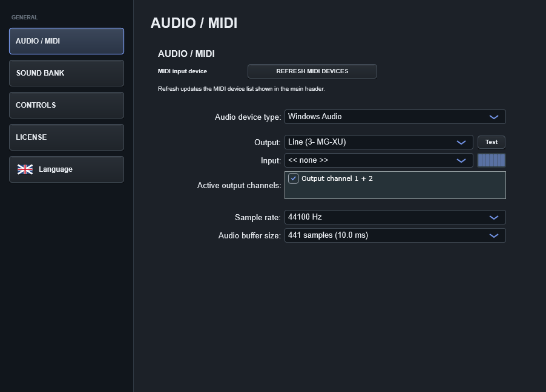Click REFRESH MIDI DEVICES button

pos(312,71)
